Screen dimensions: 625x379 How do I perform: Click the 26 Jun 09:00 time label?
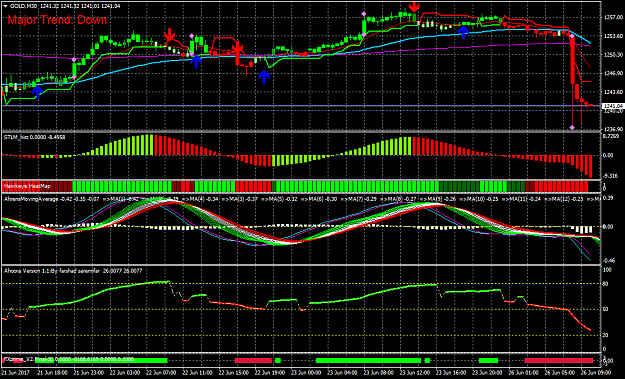(595, 373)
